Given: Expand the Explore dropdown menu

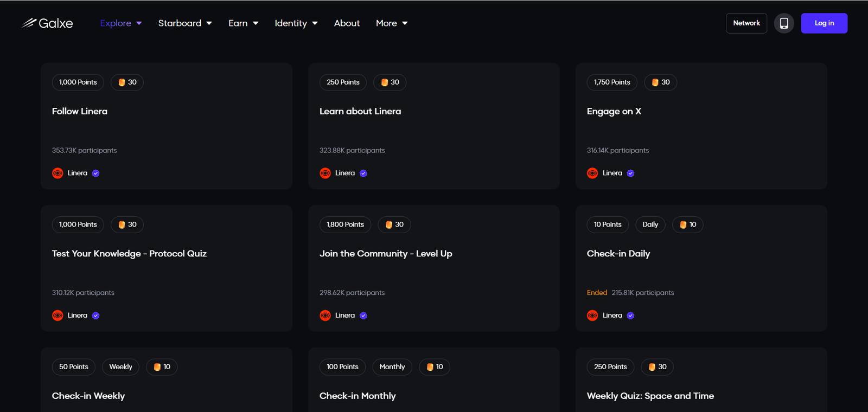Looking at the screenshot, I should coord(120,23).
